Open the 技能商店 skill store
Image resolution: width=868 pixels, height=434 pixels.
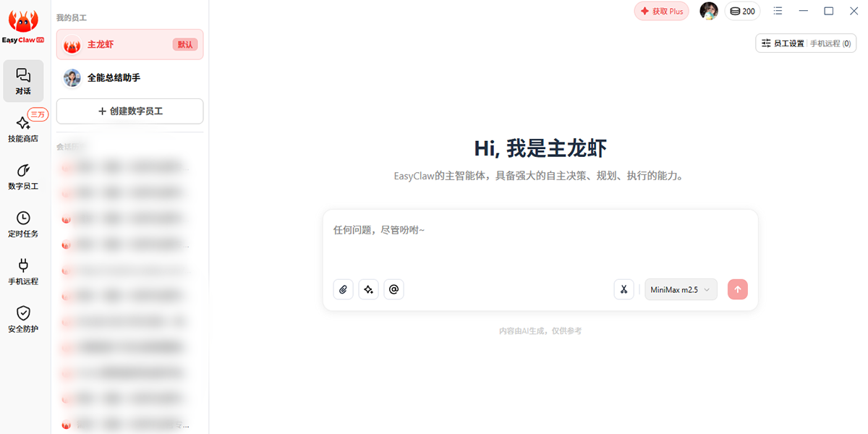coord(23,129)
